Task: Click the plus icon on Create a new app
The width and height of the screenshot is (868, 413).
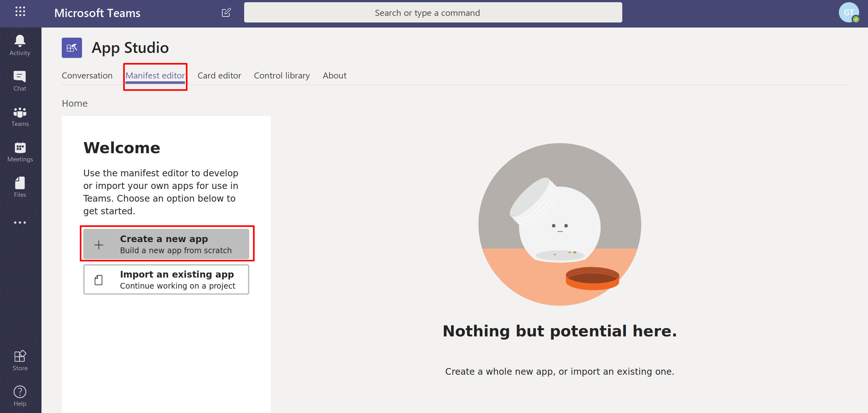Action: point(99,245)
